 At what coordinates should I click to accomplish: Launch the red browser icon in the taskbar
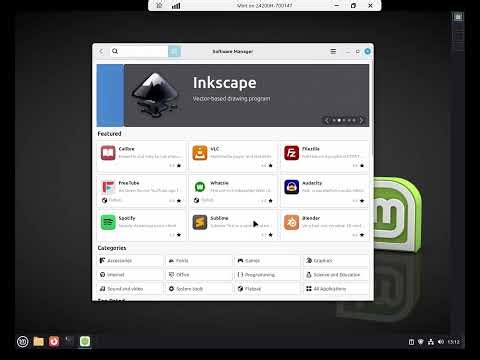click(54, 341)
